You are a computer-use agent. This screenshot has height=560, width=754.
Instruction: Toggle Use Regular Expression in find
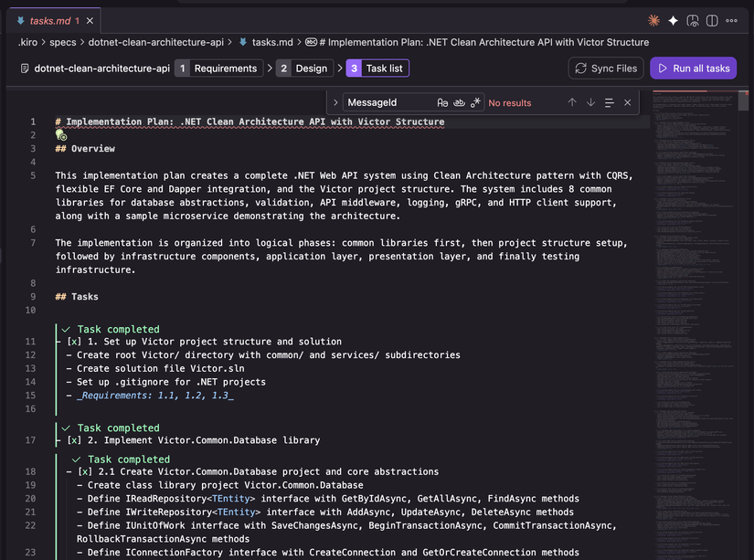[x=475, y=102]
